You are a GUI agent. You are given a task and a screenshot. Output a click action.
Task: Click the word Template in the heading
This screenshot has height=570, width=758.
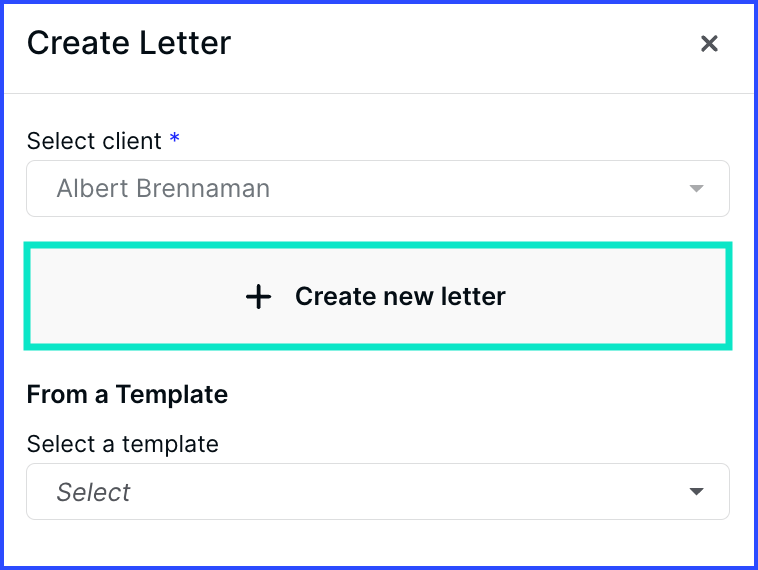[x=171, y=395]
